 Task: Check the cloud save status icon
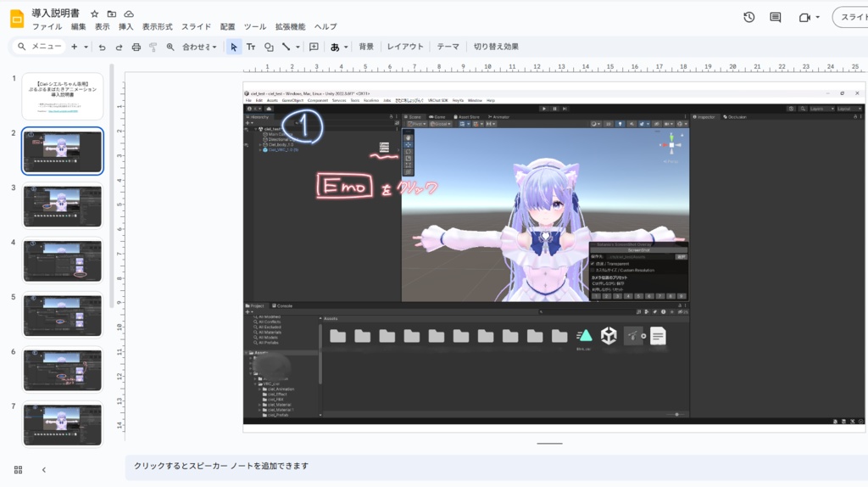click(x=129, y=14)
